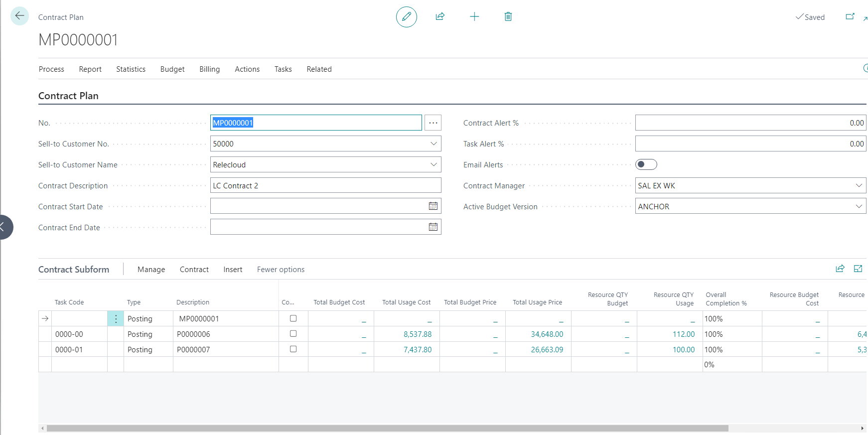
Task: Check the Co... box for MP0000001 row
Action: coord(293,318)
